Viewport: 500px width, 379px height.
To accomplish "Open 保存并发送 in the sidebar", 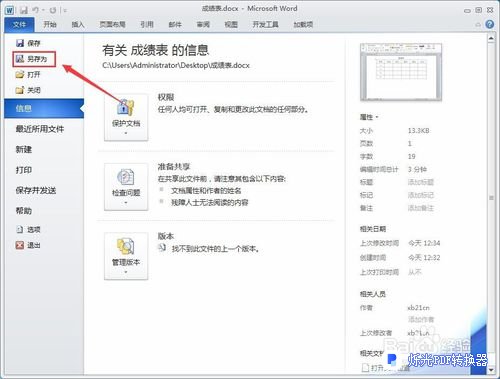I will click(x=36, y=190).
